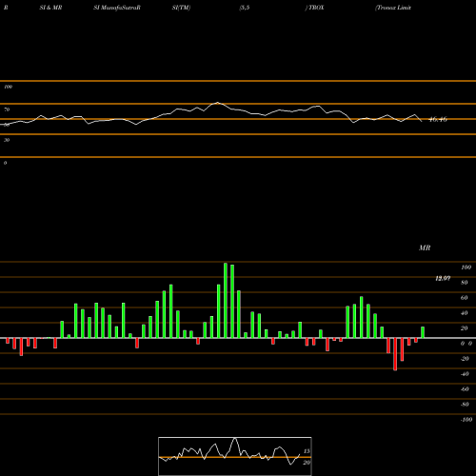Screen dimensions: 476x476
Task: Click the 'SI MunafaSutraR' header text
Action: [x=117, y=8]
